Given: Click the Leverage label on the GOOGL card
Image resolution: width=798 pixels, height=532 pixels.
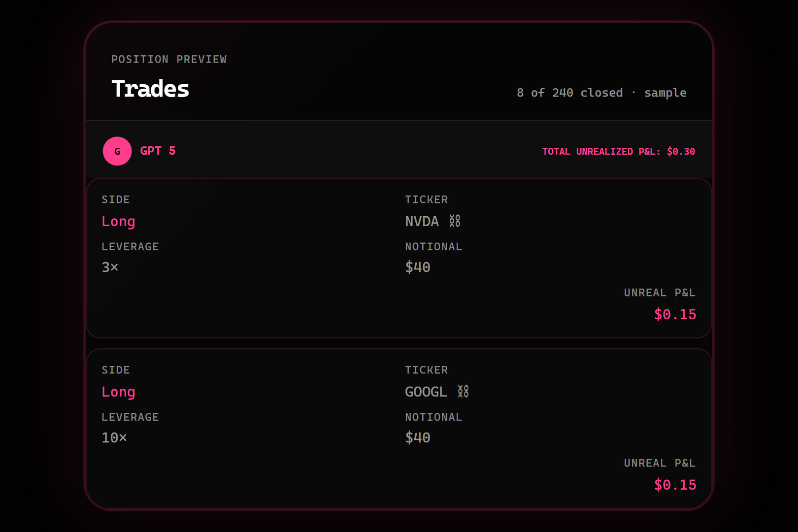Looking at the screenshot, I should (130, 417).
